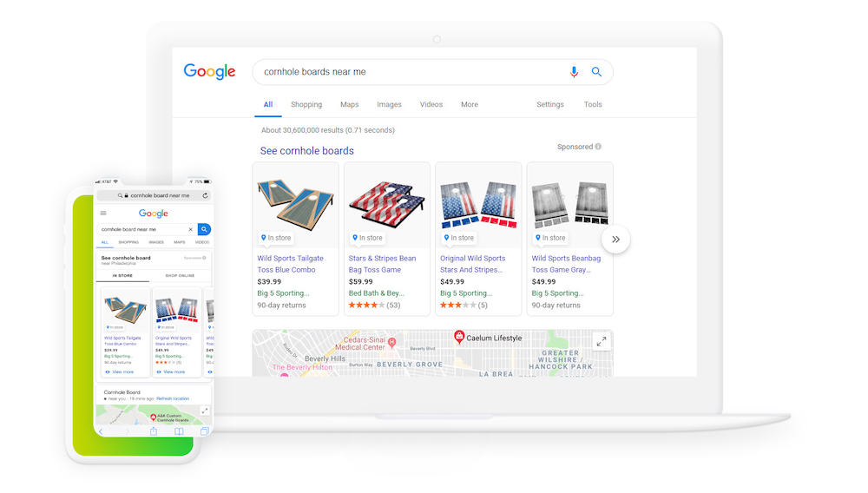This screenshot has width=868, height=493.
Task: Open Wild Sports Beanbag Toss Game Gray link
Action: [x=566, y=264]
